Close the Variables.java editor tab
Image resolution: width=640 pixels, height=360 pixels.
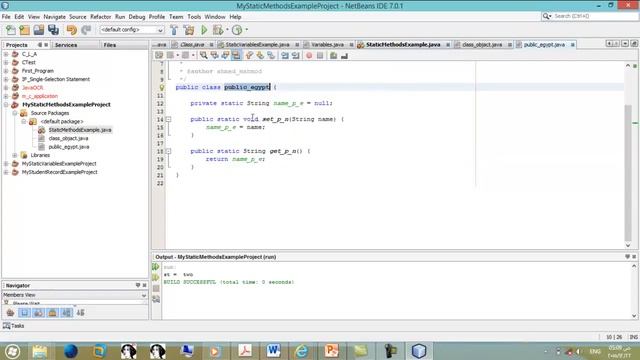tap(351, 45)
